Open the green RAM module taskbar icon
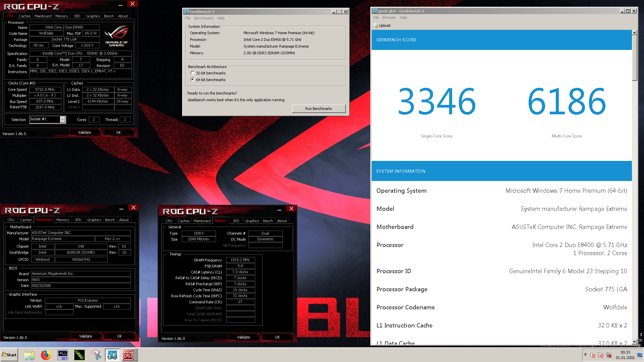This screenshot has width=644, height=362. click(x=79, y=355)
